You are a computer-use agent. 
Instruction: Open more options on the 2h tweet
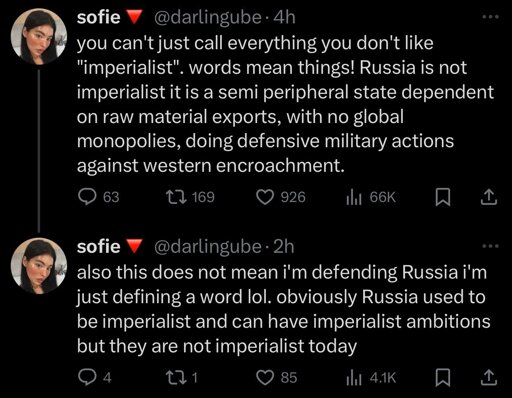tap(491, 246)
